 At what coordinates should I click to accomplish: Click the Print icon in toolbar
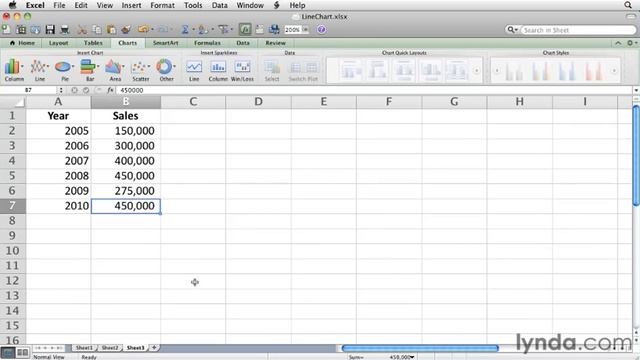tap(64, 29)
